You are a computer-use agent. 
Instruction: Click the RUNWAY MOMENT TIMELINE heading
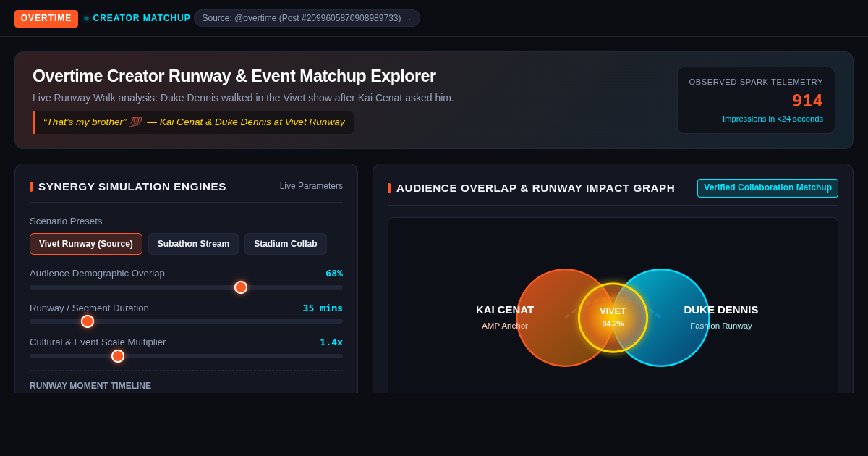90,386
